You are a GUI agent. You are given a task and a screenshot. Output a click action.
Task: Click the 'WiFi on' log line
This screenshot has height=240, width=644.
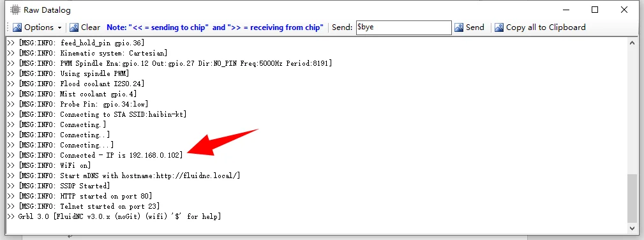49,165
